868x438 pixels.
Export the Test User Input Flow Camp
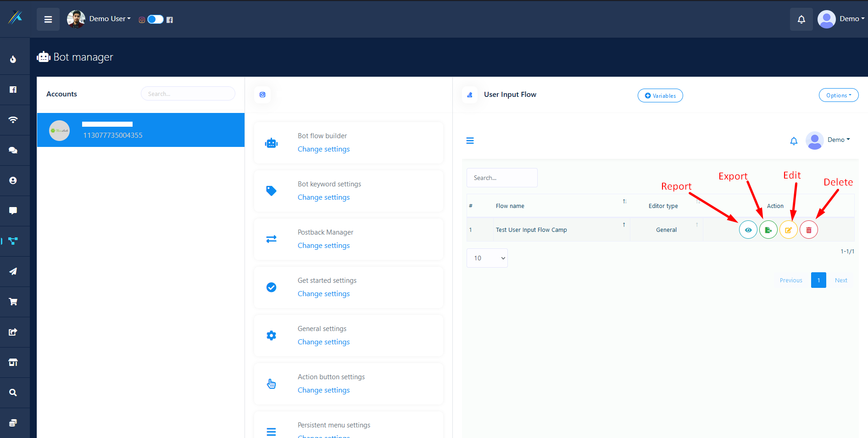click(768, 230)
